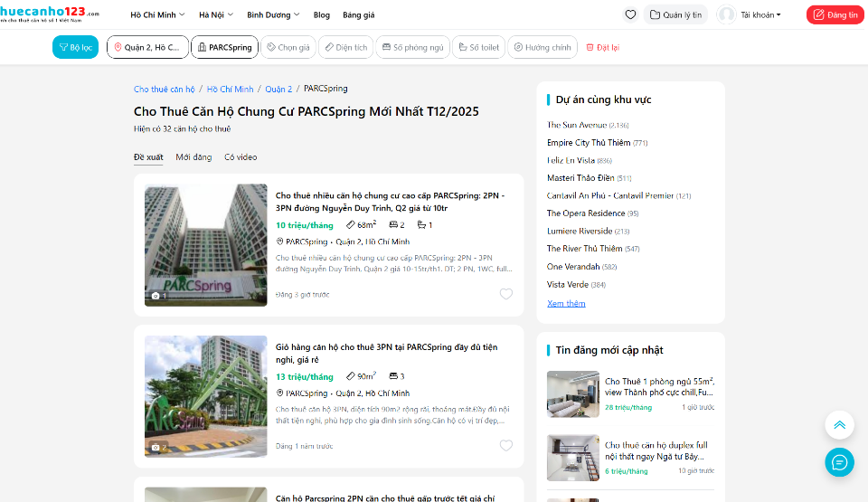868x502 pixels.
Task: Open the chat support bubble icon
Action: click(x=839, y=462)
